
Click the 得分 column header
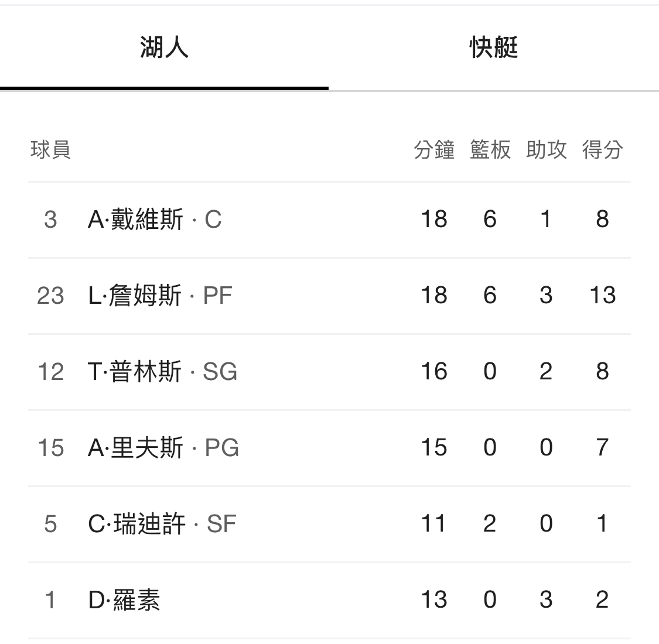(602, 150)
